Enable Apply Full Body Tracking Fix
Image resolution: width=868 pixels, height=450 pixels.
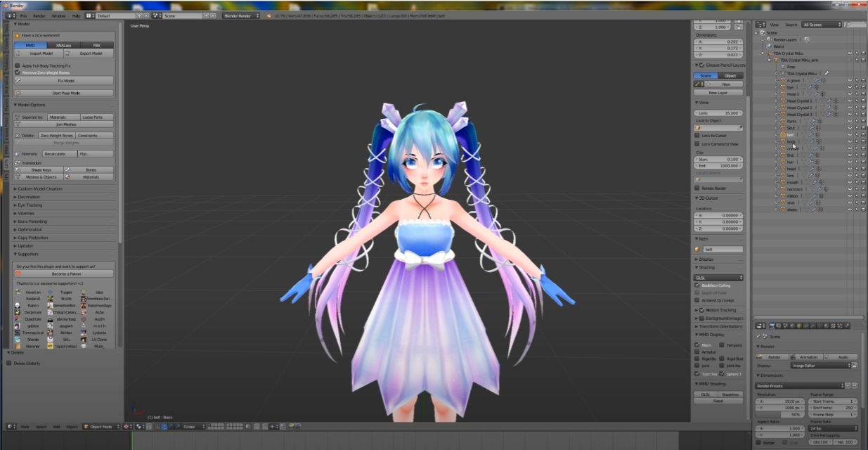click(18, 65)
